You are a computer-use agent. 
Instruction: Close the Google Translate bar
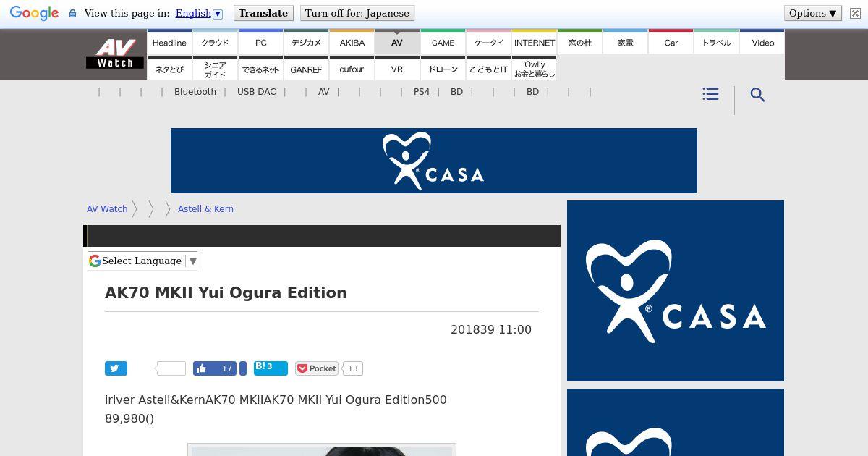coord(855,13)
